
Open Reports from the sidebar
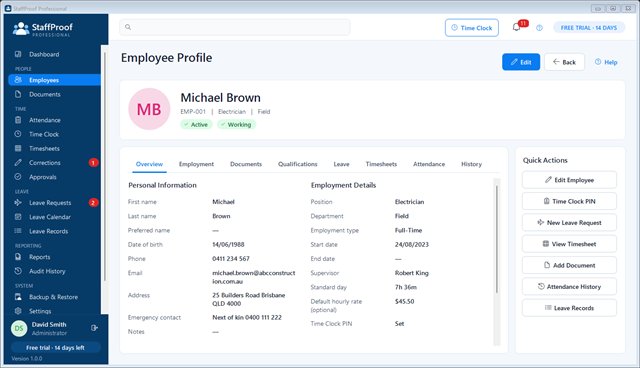click(x=54, y=257)
